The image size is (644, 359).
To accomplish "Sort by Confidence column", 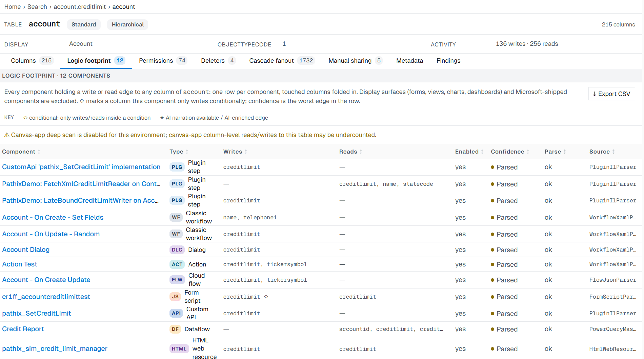I will [x=510, y=152].
